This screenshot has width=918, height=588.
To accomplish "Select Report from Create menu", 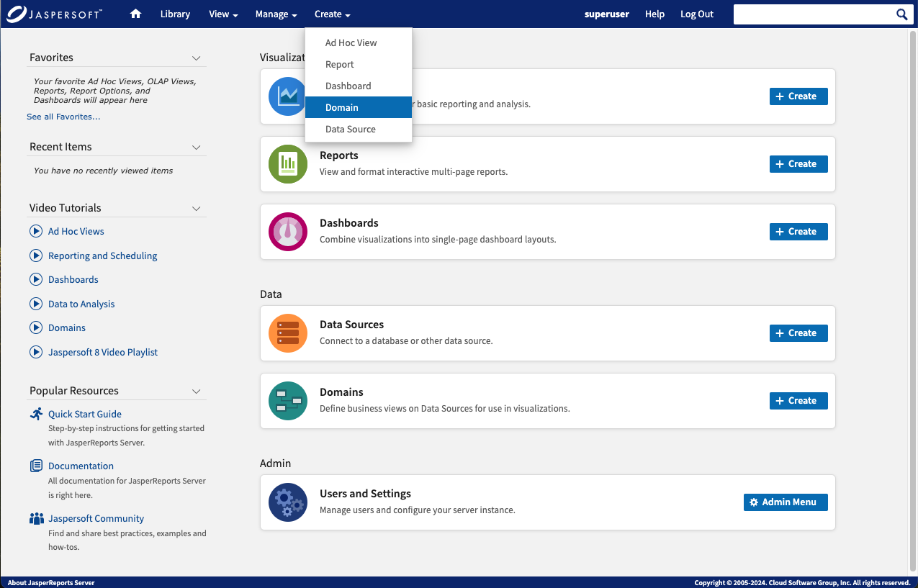I will (359, 64).
